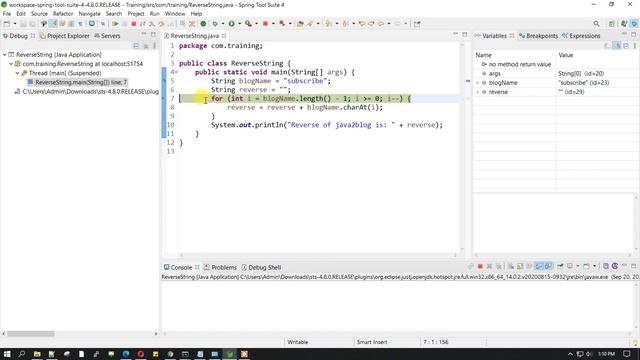Open the Refactor menu
This screenshot has width=640, height=360.
pyautogui.click(x=63, y=13)
